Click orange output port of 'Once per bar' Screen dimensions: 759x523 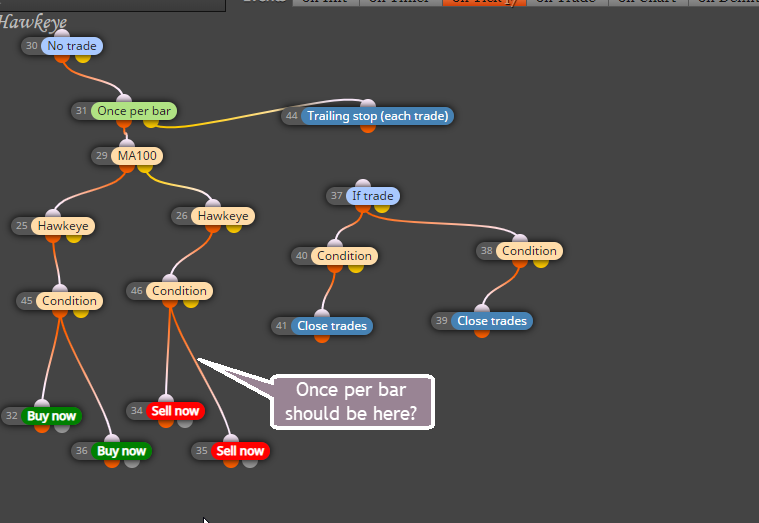(124, 123)
